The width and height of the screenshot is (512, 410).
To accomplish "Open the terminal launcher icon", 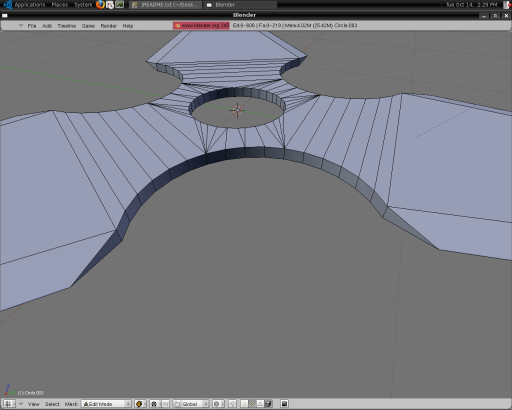I will 120,4.
